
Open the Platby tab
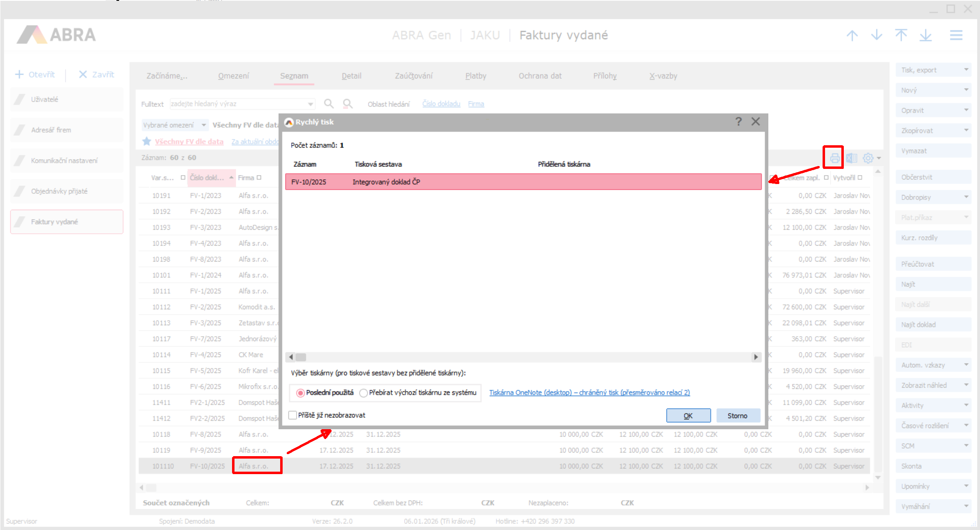(x=476, y=76)
